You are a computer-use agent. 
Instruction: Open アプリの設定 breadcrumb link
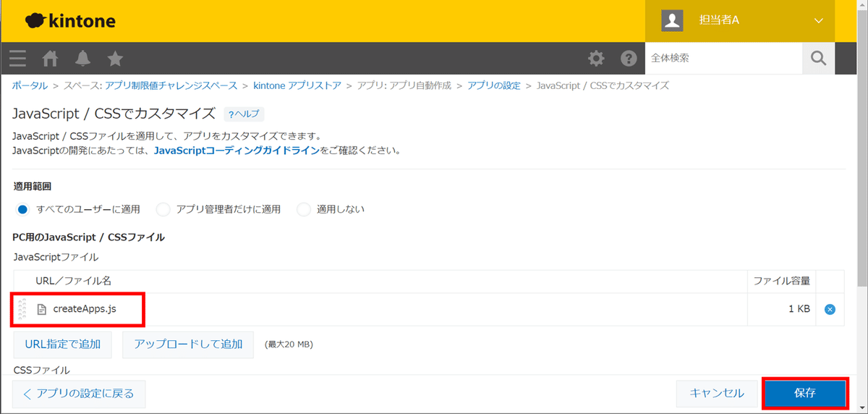click(x=494, y=85)
